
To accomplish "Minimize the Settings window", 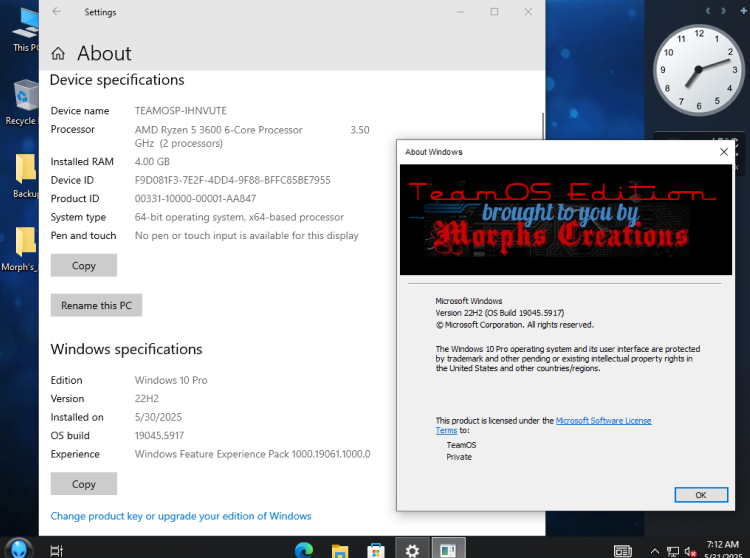I will [x=460, y=11].
